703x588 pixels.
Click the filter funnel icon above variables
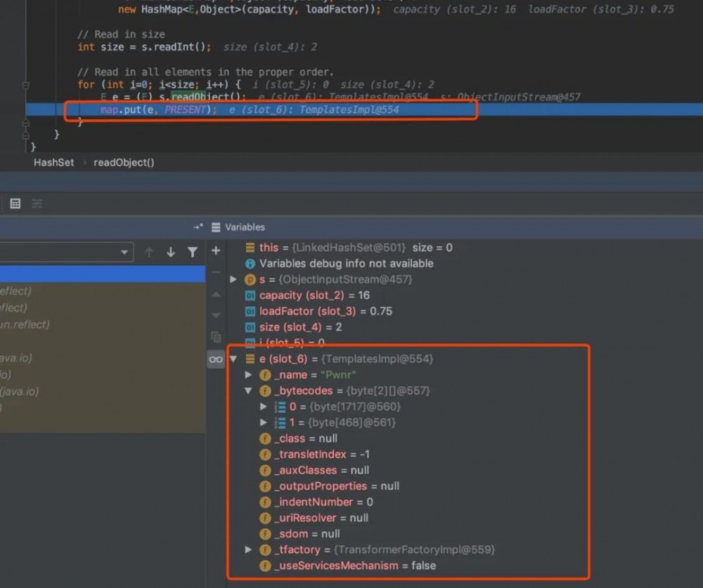tap(193, 252)
